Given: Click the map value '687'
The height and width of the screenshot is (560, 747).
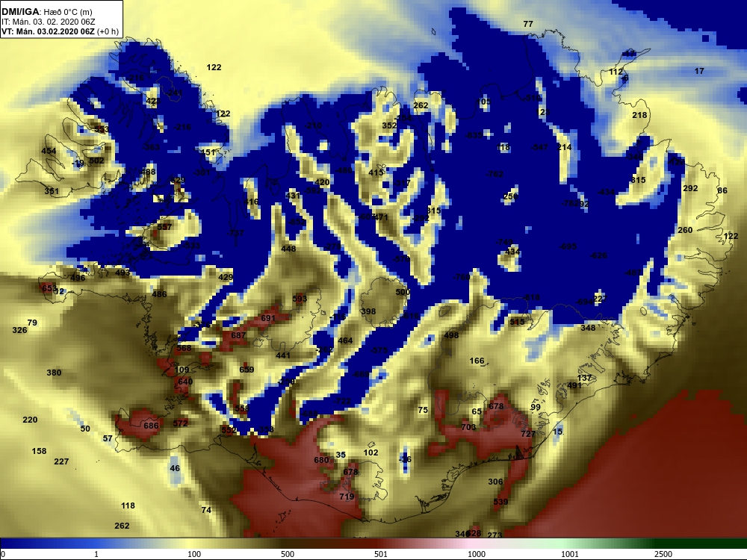Looking at the screenshot, I should [238, 335].
